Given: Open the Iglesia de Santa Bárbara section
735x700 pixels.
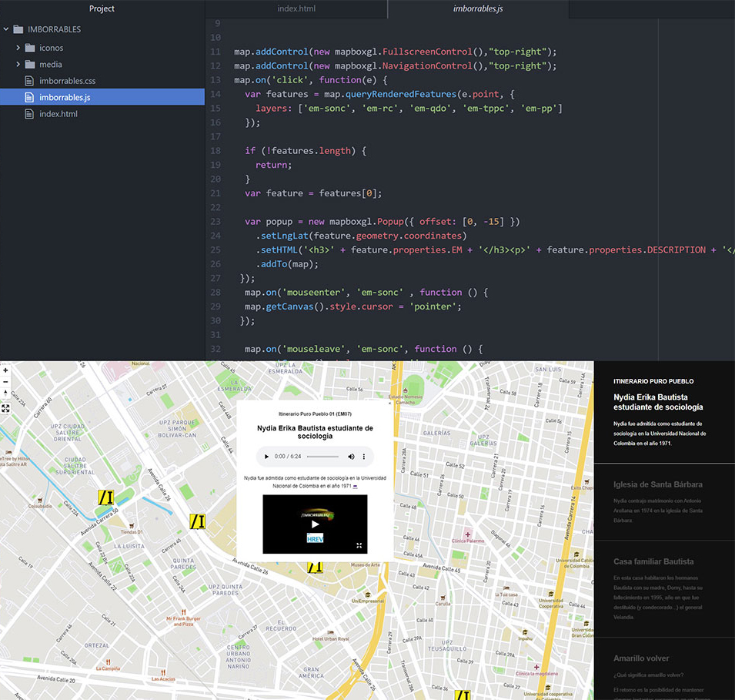Looking at the screenshot, I should click(x=657, y=484).
